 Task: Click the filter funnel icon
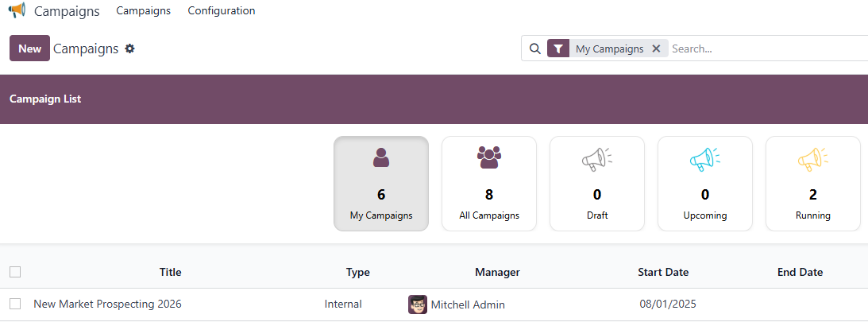(558, 48)
